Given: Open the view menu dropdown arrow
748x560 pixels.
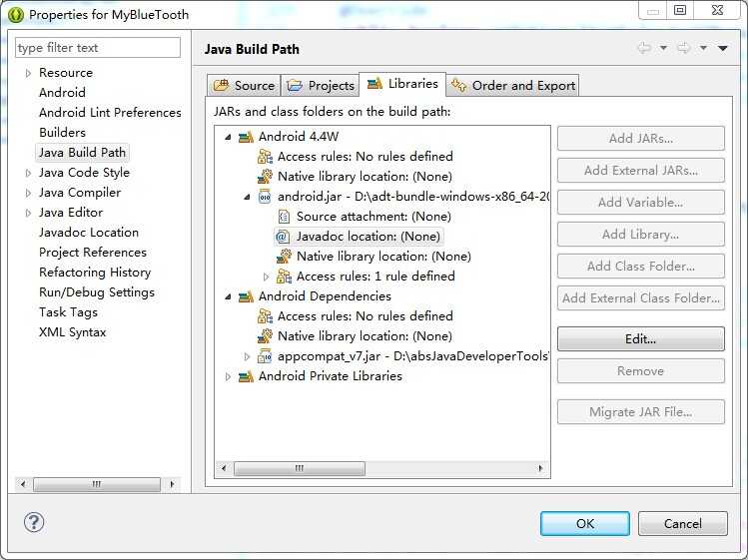Looking at the screenshot, I should 723,48.
